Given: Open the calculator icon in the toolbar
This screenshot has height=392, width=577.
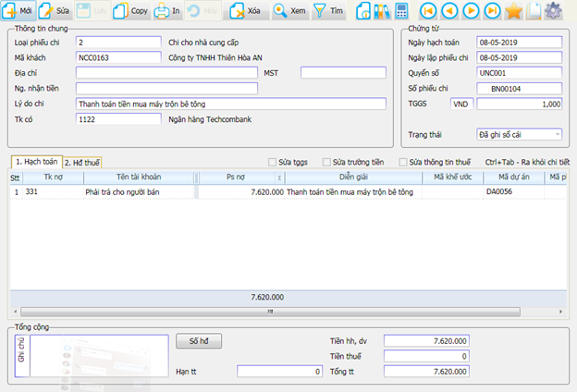Looking at the screenshot, I should click(401, 11).
